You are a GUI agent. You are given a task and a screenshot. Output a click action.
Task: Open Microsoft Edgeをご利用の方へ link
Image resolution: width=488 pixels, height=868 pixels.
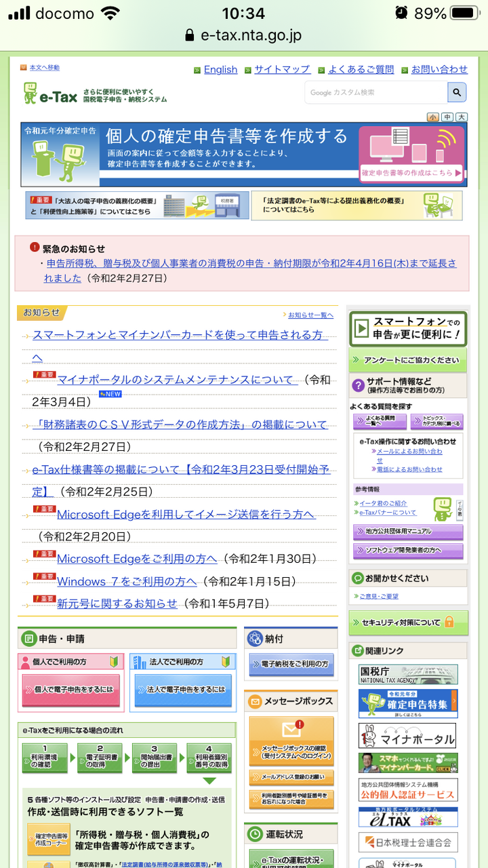point(137,559)
